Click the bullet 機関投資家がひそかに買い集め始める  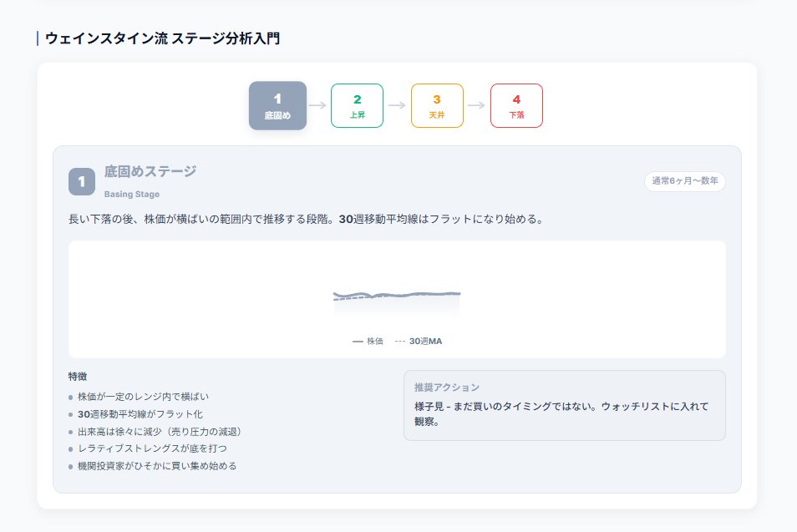157,465
